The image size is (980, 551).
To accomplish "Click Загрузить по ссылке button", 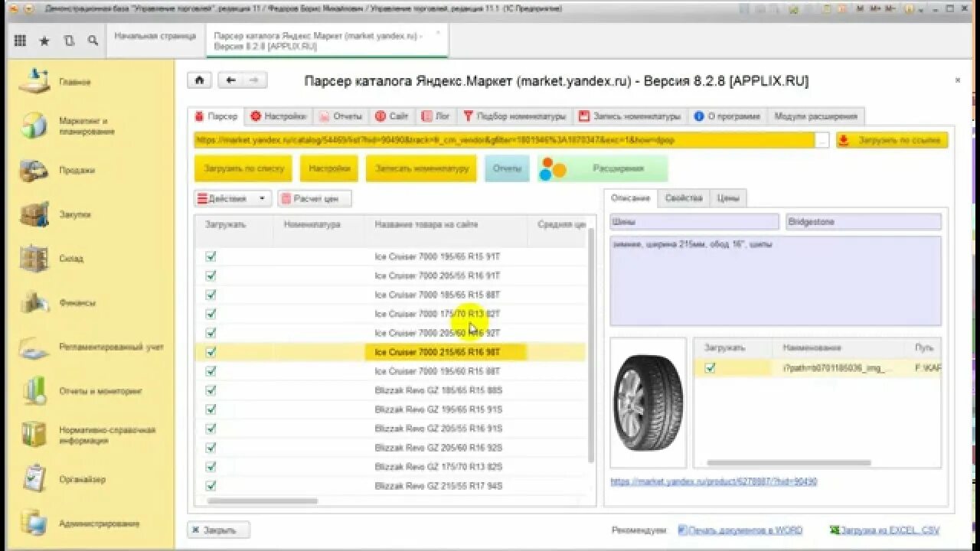I will click(x=892, y=141).
